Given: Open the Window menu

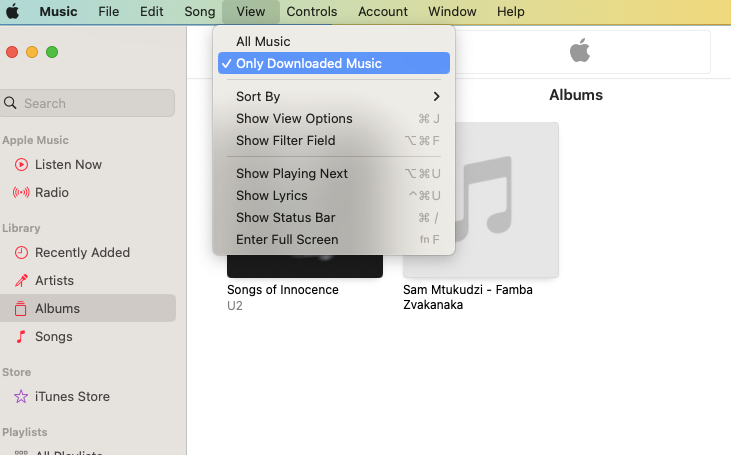Looking at the screenshot, I should coord(452,11).
